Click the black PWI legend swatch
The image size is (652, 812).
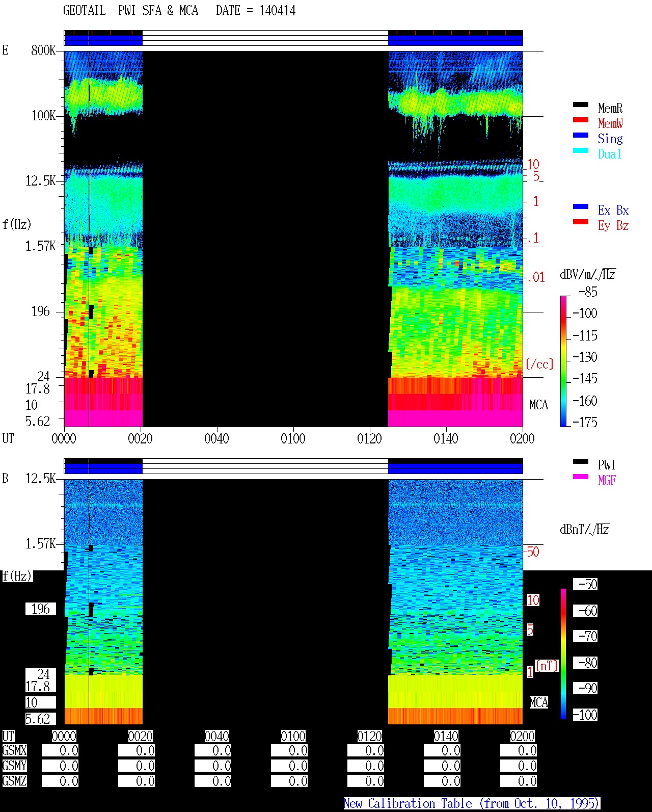click(581, 462)
